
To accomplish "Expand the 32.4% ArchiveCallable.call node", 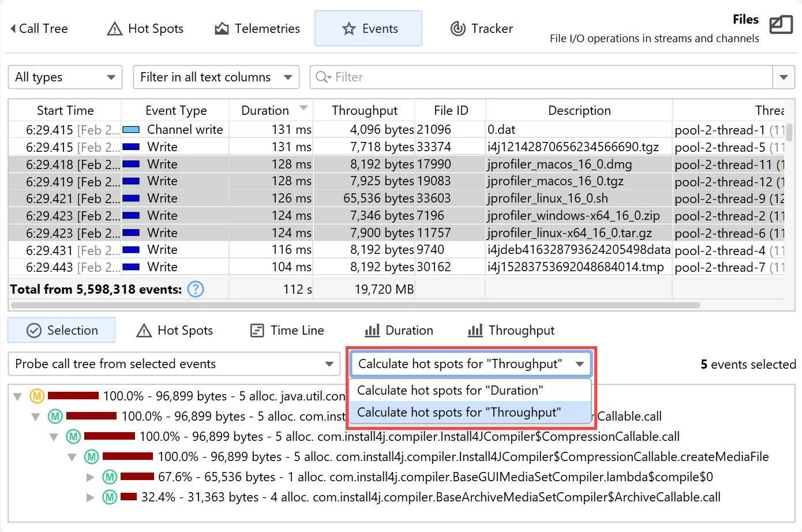I will coord(90,497).
